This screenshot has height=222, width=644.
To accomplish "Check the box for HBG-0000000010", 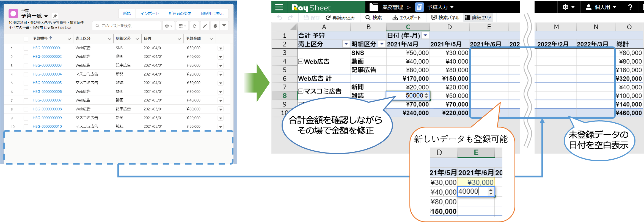I will (x=26, y=127).
